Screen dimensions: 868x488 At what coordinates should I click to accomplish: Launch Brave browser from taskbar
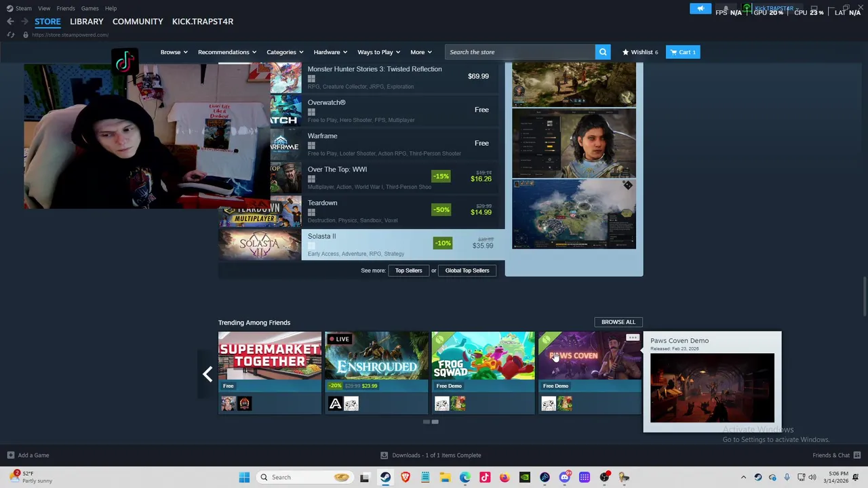406,477
